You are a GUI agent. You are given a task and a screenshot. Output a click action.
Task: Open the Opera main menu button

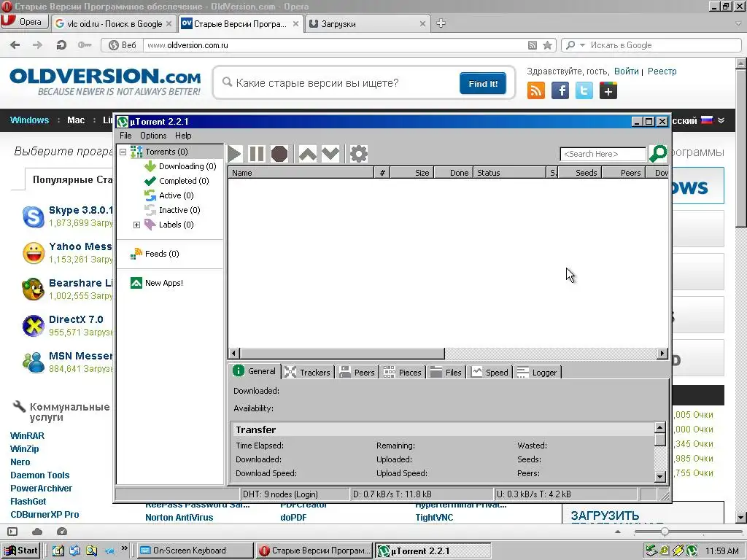tap(24, 22)
